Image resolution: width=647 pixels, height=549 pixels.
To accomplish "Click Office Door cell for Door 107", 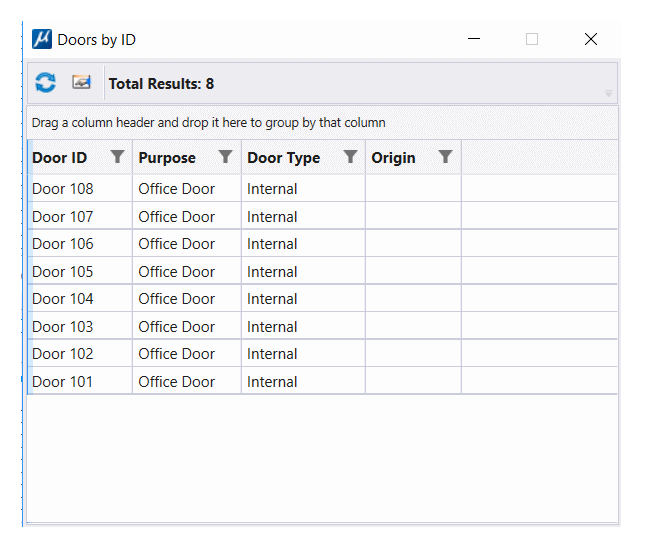I will point(177,217).
